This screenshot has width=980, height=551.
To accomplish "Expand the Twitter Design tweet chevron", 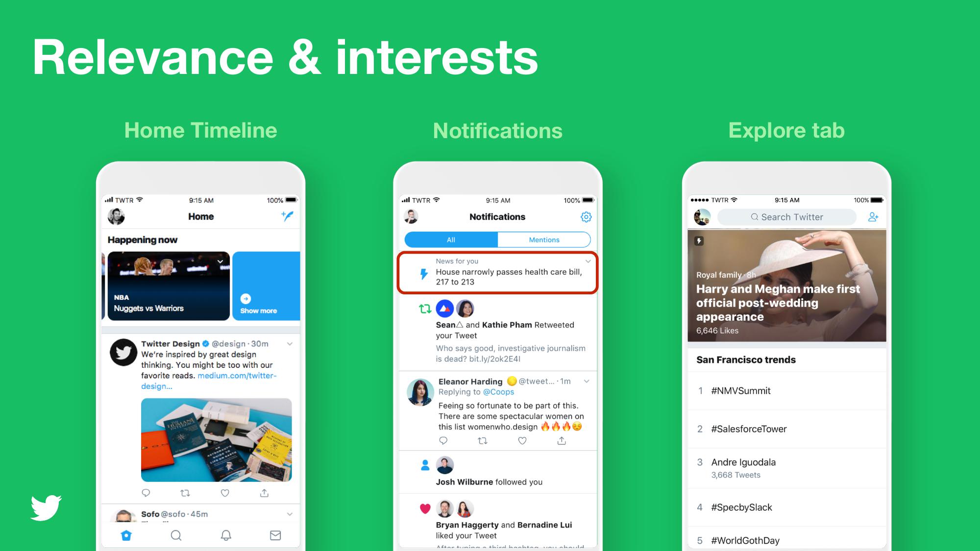I will click(x=290, y=344).
